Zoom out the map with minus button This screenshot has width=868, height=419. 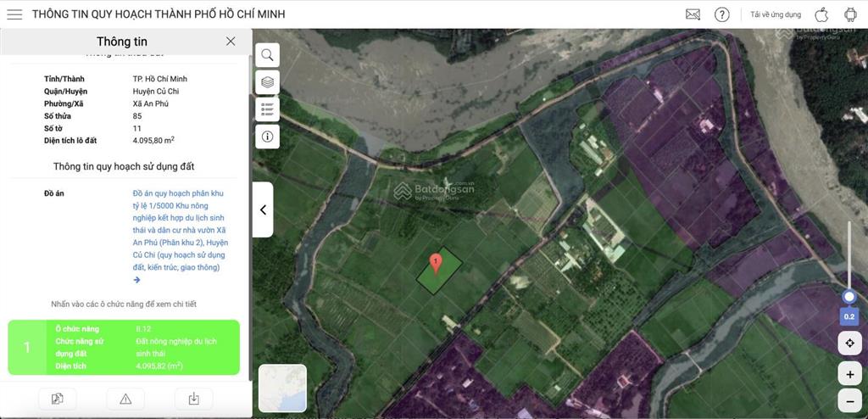[x=849, y=400]
